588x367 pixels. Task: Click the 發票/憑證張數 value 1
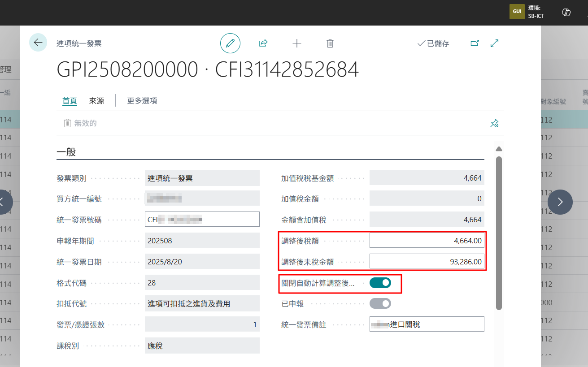202,324
